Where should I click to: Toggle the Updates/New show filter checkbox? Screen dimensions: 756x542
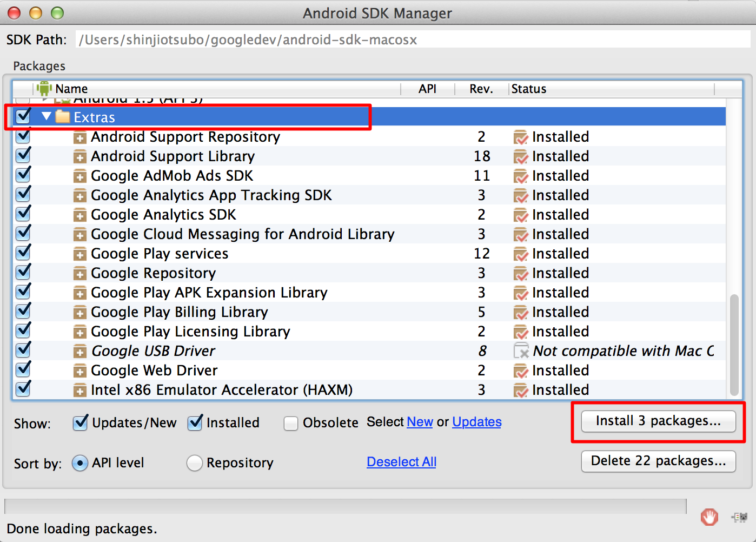[81, 422]
